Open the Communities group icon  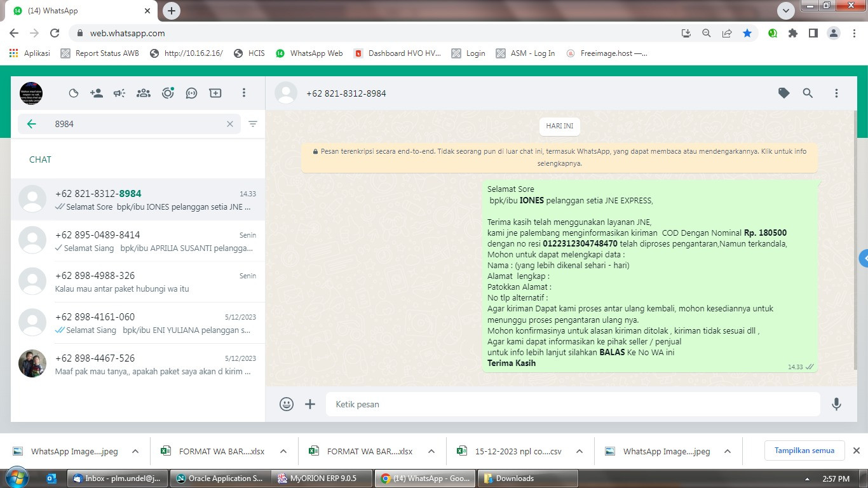144,93
